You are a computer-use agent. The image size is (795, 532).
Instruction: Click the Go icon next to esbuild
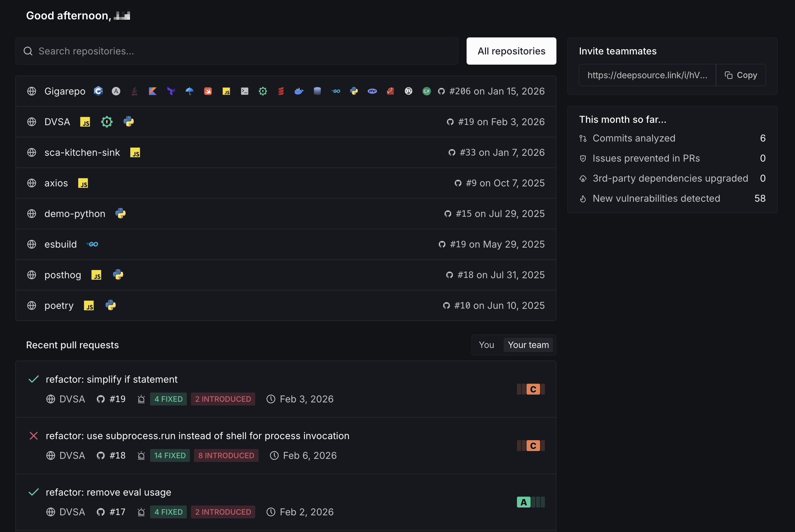point(92,244)
